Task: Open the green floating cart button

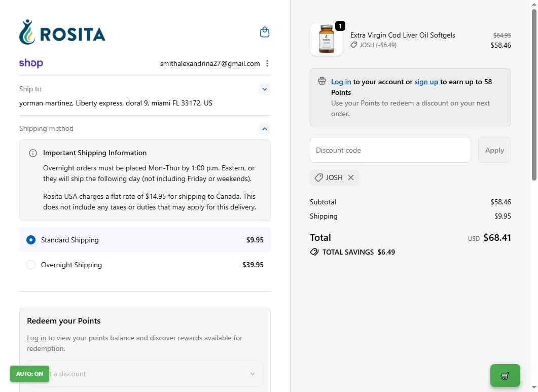Action: coord(505,376)
